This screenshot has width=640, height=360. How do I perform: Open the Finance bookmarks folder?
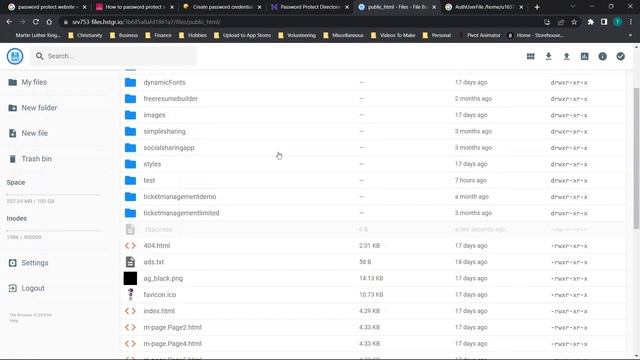point(158,36)
